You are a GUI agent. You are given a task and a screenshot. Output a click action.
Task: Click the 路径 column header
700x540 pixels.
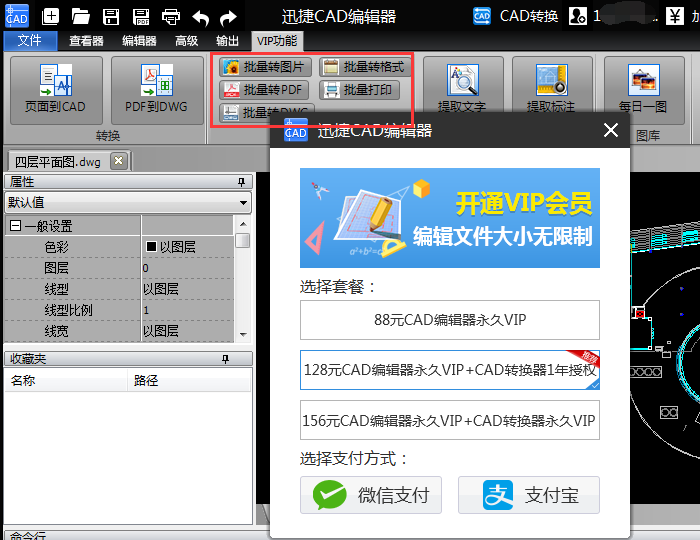coord(189,381)
